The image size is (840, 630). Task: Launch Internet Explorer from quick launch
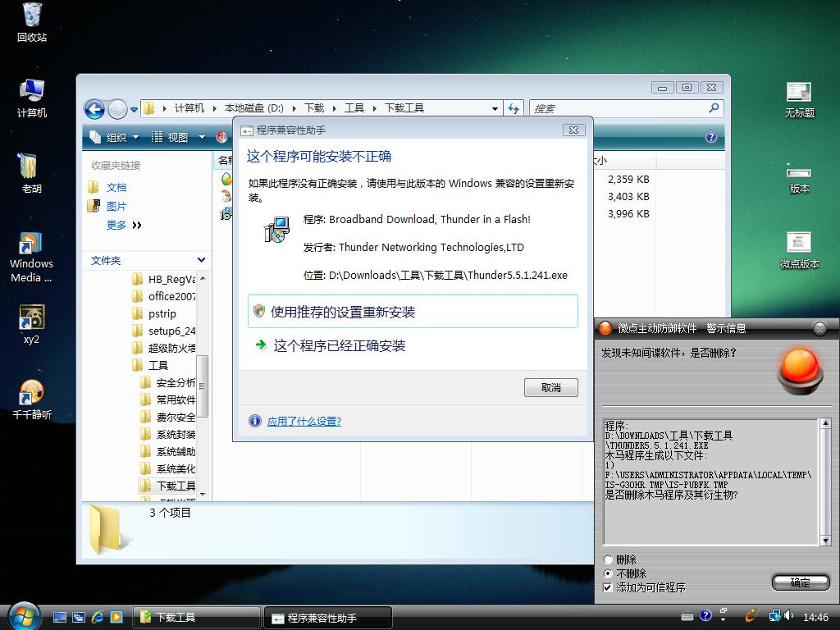click(98, 617)
